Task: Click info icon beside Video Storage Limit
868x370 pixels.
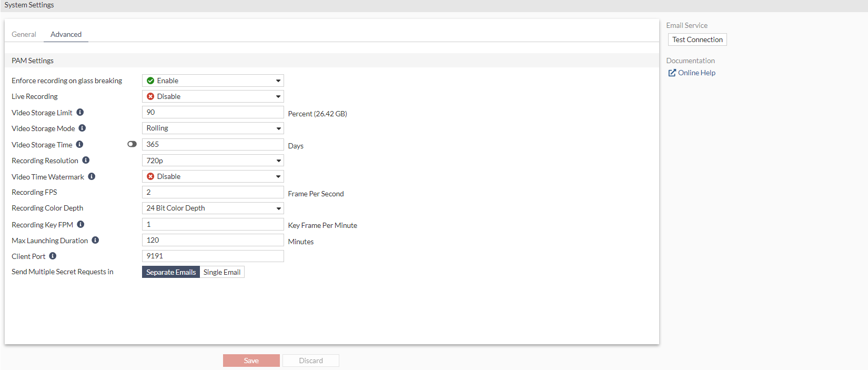Action: pyautogui.click(x=80, y=112)
